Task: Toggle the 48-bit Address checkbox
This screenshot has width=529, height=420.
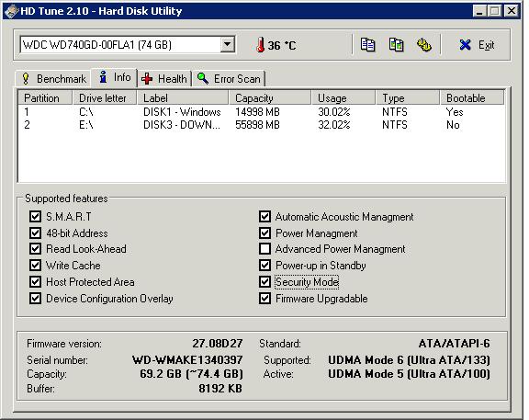Action: pos(35,233)
